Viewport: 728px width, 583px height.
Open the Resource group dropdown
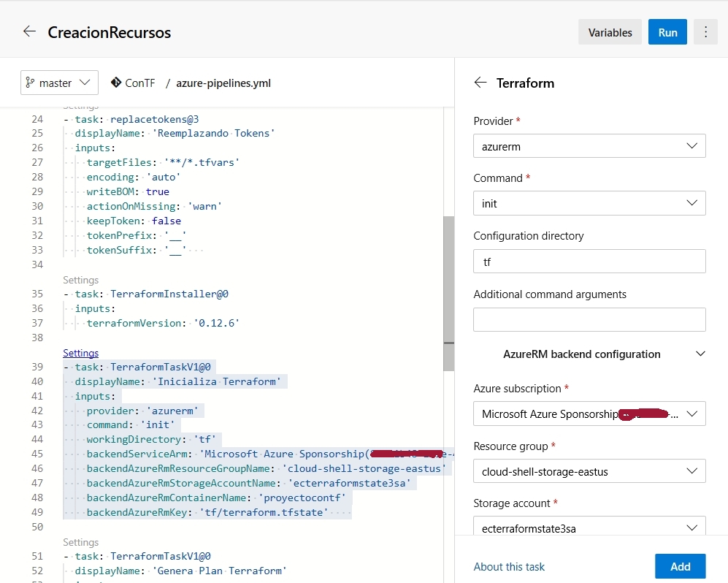click(589, 471)
